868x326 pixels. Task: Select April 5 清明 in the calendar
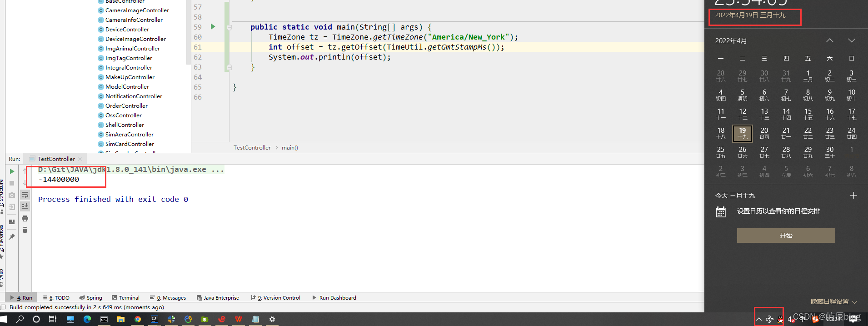[743, 95]
